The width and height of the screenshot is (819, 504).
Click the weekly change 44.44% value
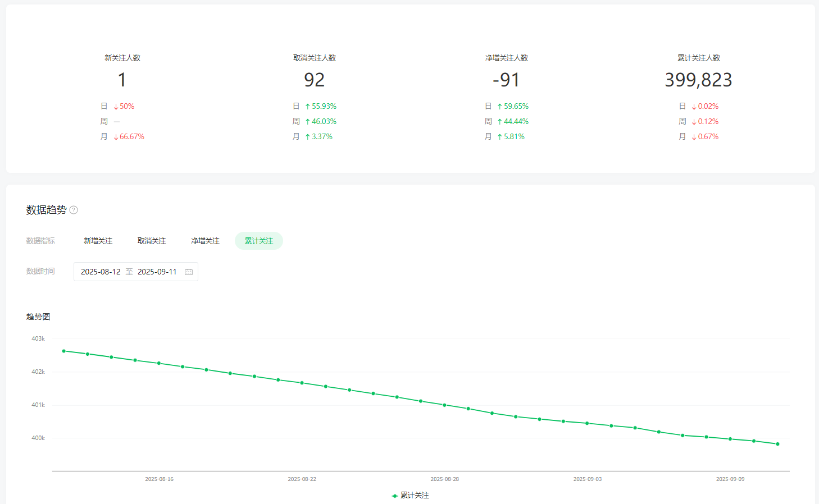coord(513,121)
